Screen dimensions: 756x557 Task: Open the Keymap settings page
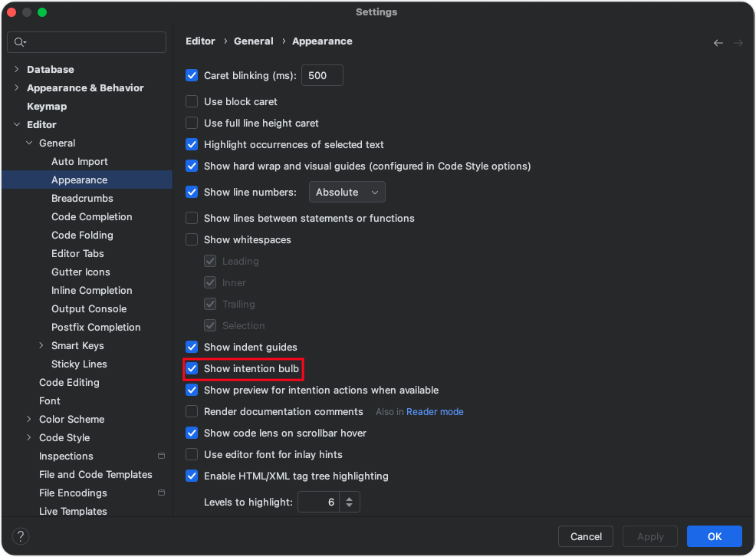pos(47,106)
